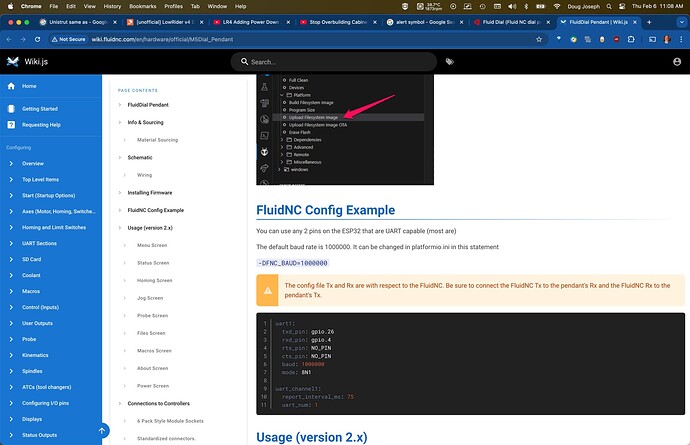Screen dimensions: 690x445
Task: Click the scroll-to-top arrow button
Action: [x=102, y=431]
